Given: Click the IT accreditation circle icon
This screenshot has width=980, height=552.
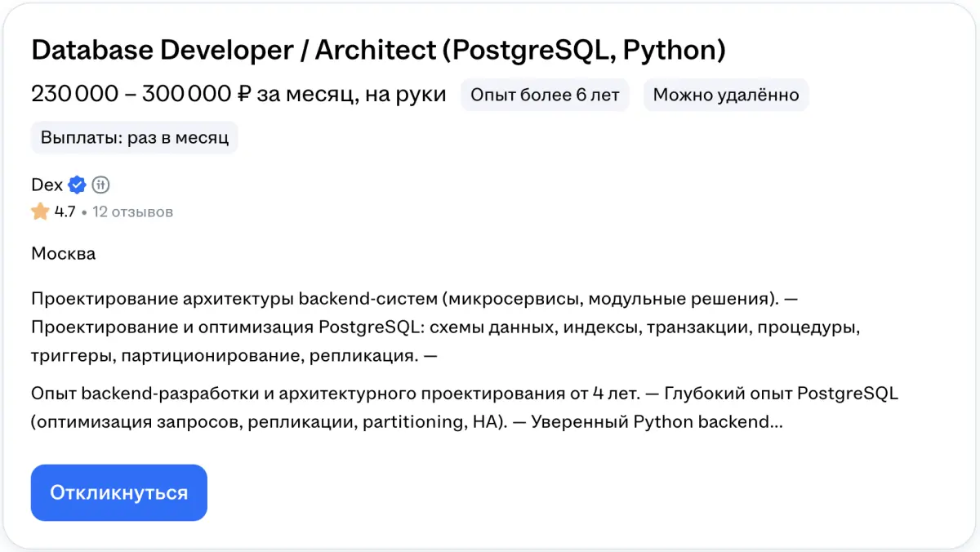Looking at the screenshot, I should point(100,185).
